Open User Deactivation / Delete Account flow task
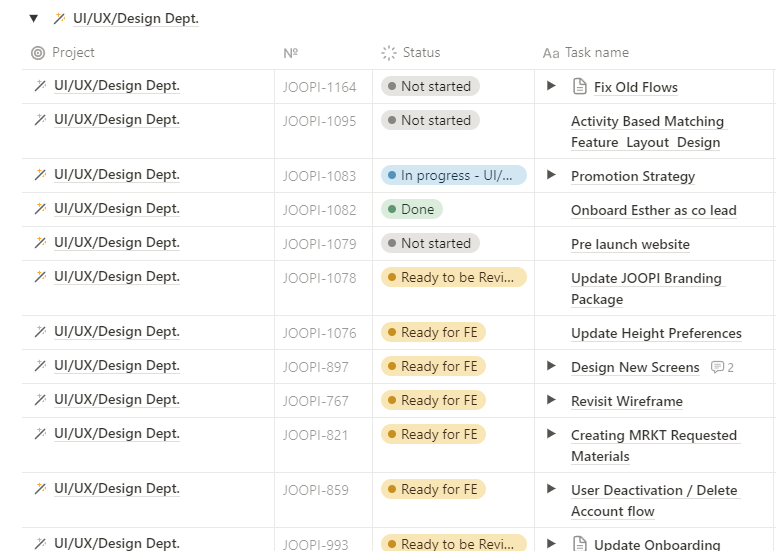The height and width of the screenshot is (551, 776). pyautogui.click(x=655, y=501)
